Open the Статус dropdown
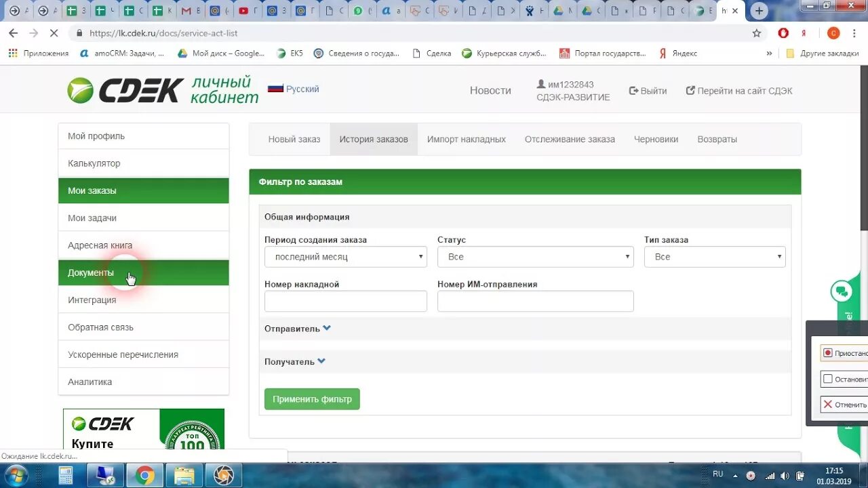The image size is (868, 488). pos(536,257)
